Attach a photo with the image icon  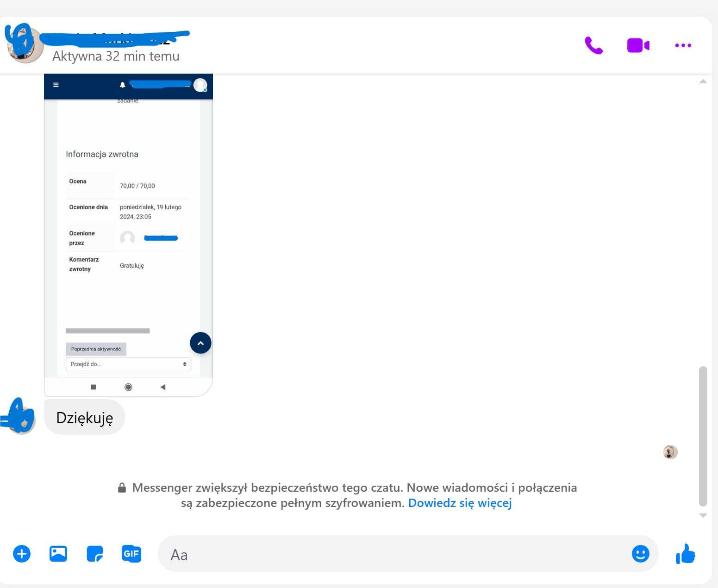58,554
